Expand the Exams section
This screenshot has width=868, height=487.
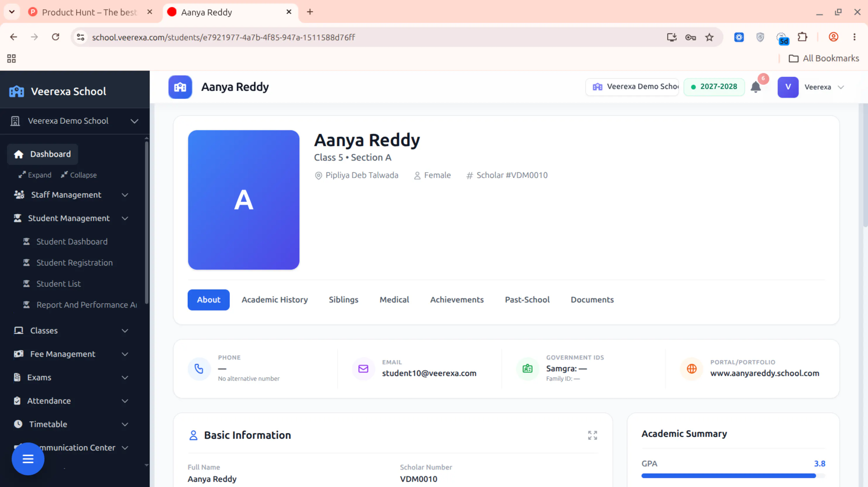pos(125,377)
